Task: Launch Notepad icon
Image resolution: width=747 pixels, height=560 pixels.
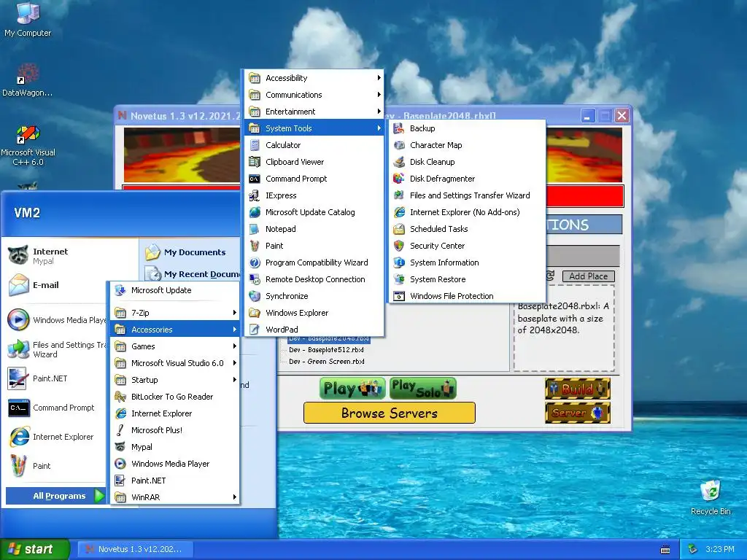Action: (255, 228)
